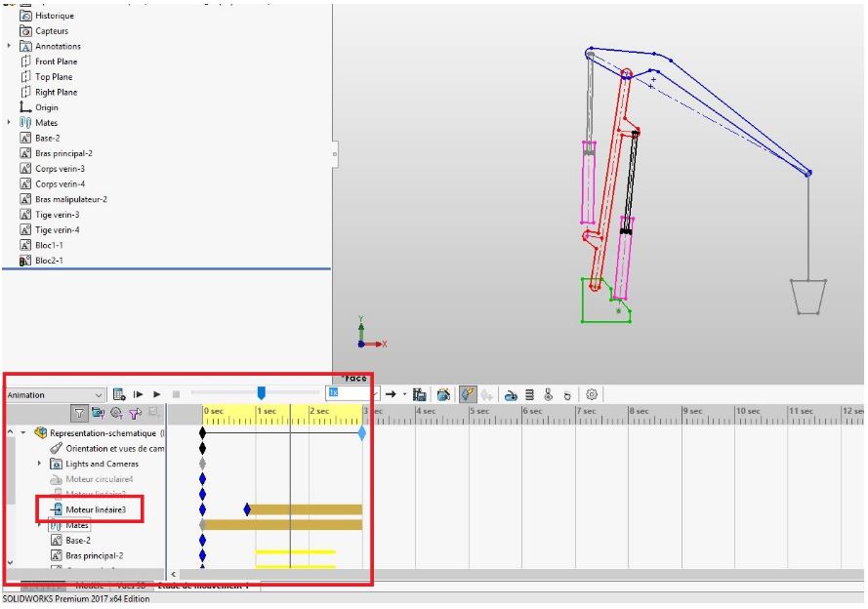The height and width of the screenshot is (609, 868).
Task: Click the black start key on Representation-schematique row
Action: point(203,432)
